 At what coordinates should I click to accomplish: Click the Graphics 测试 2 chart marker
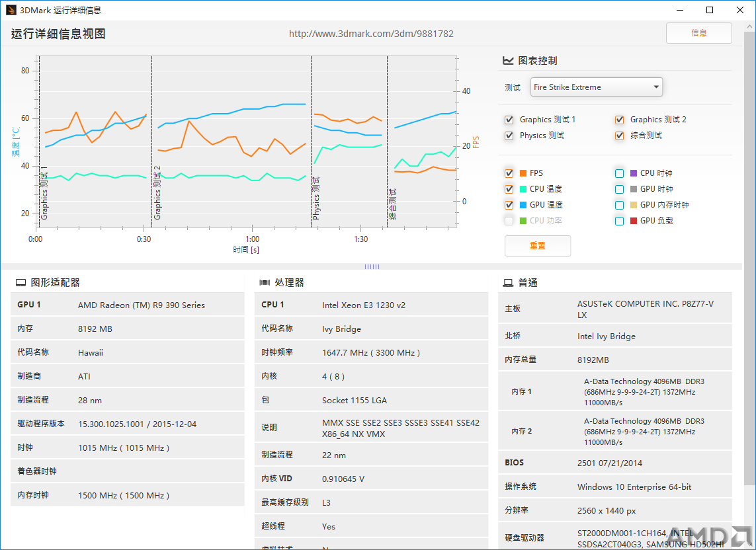pyautogui.click(x=157, y=193)
